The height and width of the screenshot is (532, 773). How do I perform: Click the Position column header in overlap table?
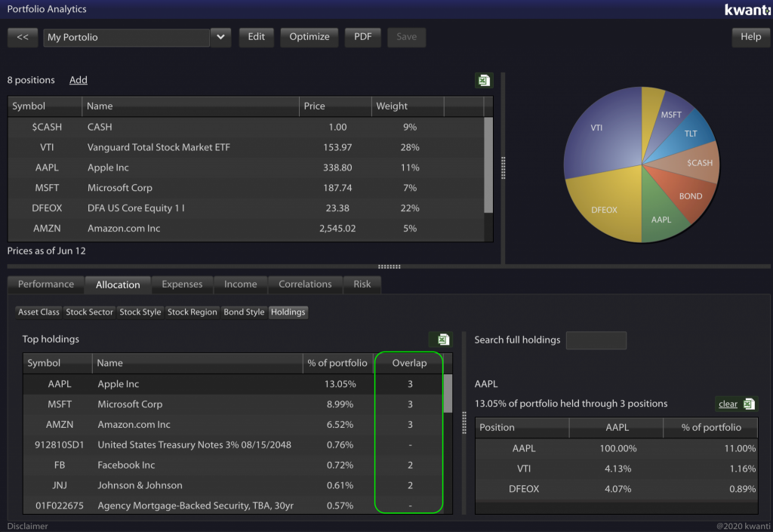pyautogui.click(x=522, y=428)
